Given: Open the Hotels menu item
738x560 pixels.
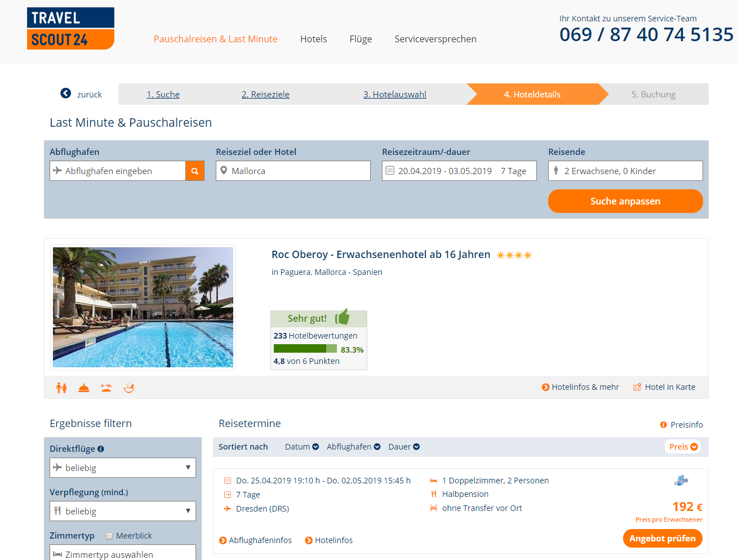Looking at the screenshot, I should click(x=314, y=39).
